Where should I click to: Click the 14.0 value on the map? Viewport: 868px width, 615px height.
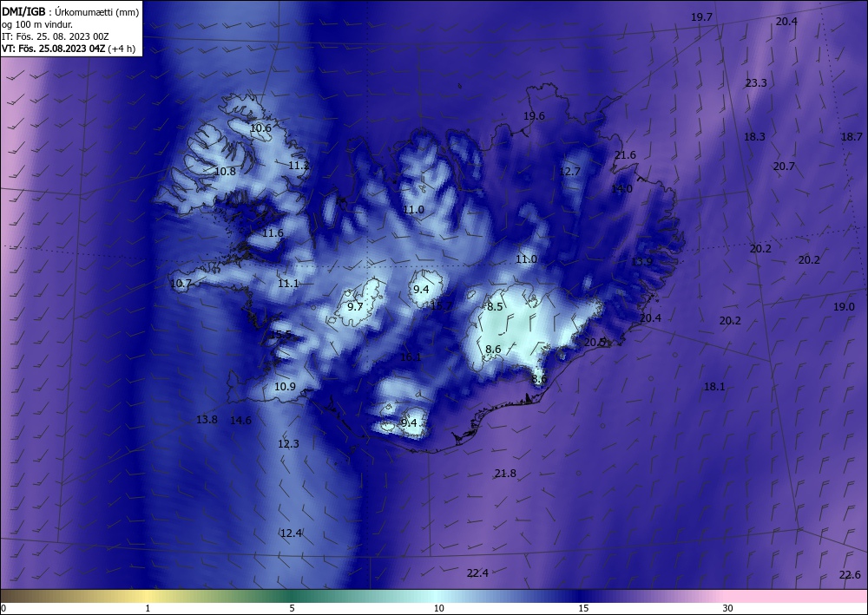click(621, 188)
